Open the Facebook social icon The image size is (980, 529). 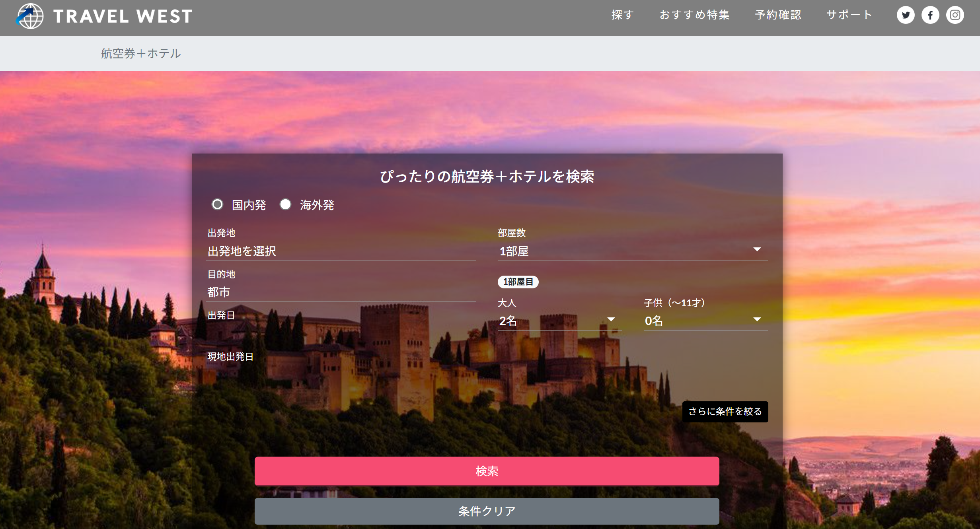point(930,15)
